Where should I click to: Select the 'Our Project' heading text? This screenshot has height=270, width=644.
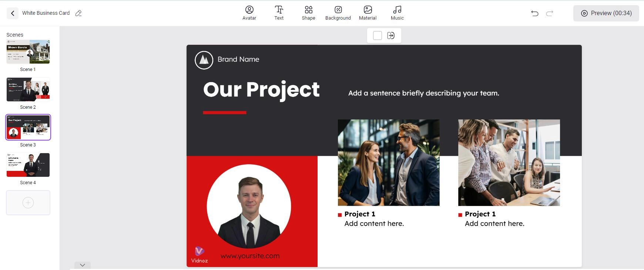coord(261,90)
